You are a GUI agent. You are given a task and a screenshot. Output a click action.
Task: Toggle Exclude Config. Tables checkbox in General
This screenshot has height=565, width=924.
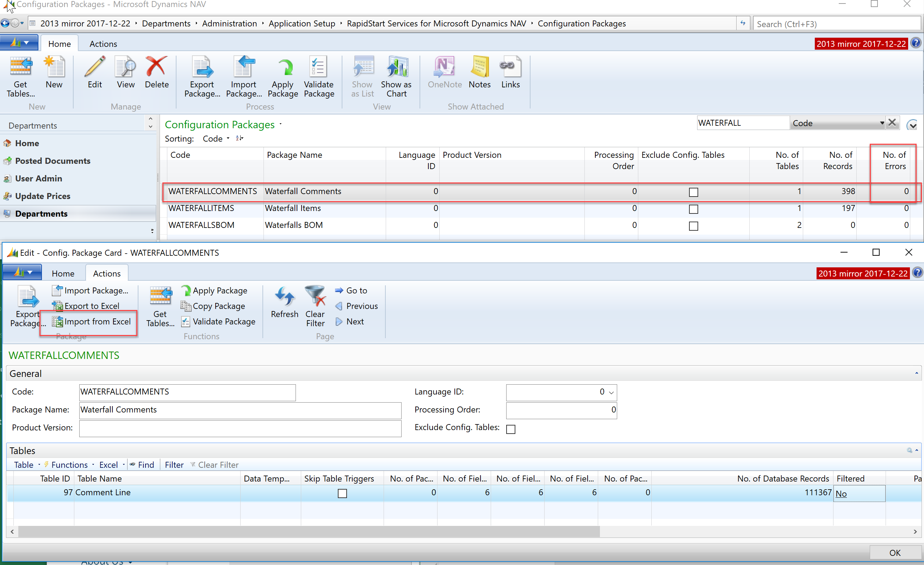[511, 429]
